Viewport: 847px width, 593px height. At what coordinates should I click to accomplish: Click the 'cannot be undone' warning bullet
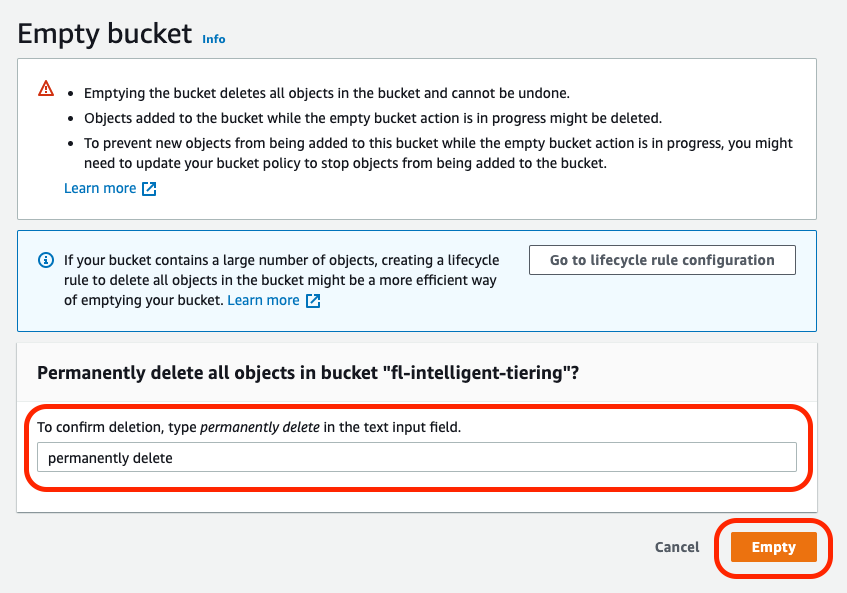tap(326, 93)
